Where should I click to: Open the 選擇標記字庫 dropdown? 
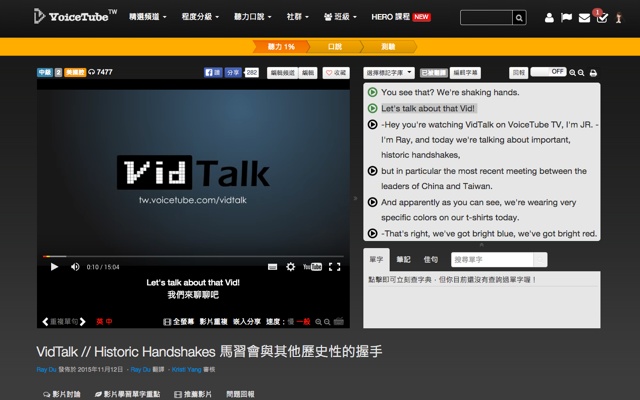click(x=389, y=73)
